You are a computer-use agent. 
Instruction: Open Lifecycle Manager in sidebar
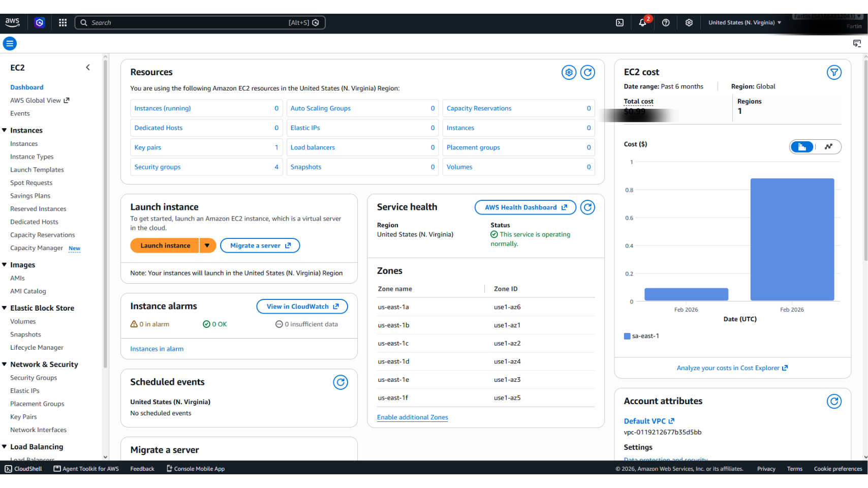(37, 348)
